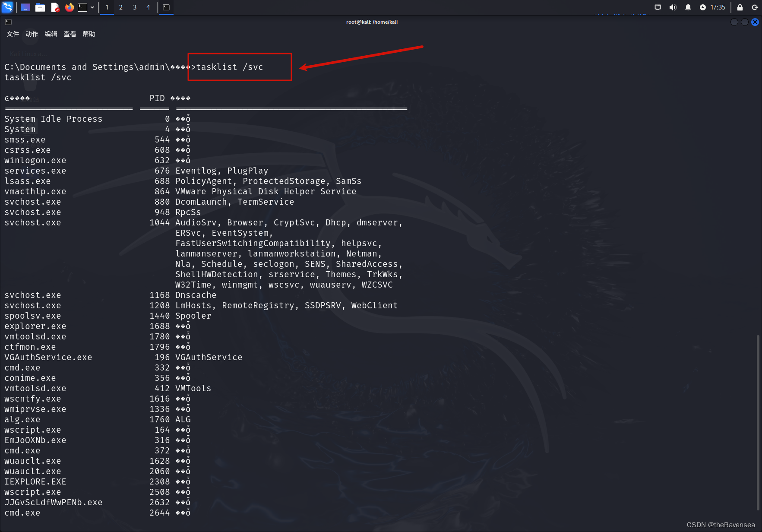Click the System Idle Process row
762x532 pixels.
98,119
